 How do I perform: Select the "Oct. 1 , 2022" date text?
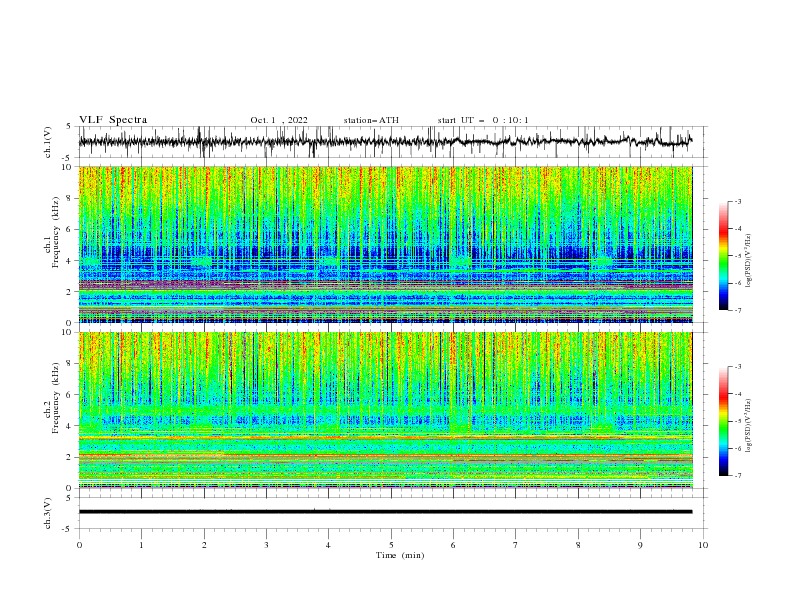point(279,120)
